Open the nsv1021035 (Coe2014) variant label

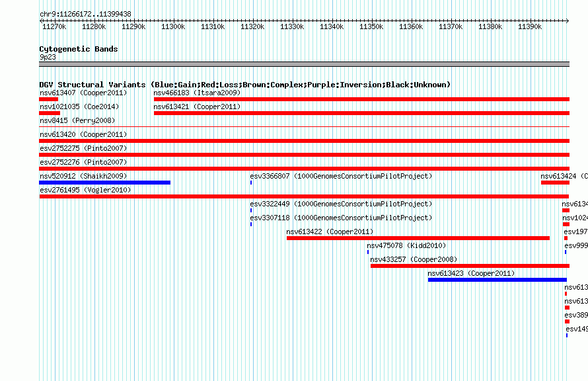[79, 106]
